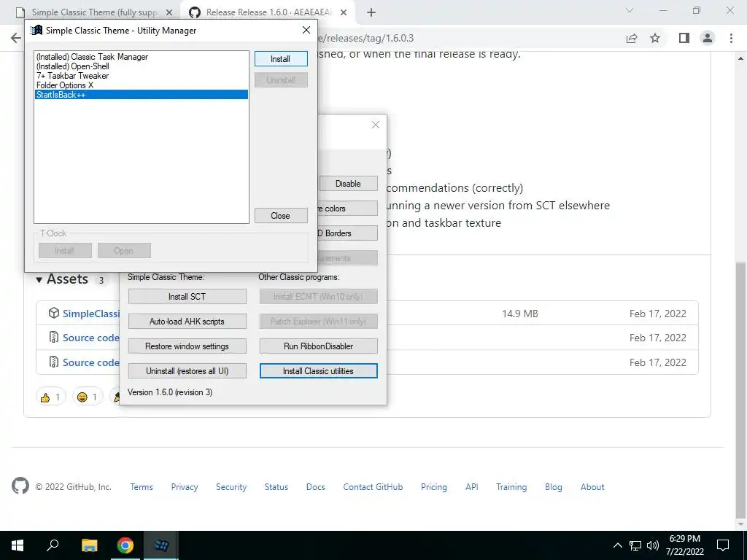The image size is (747, 560).
Task: Open the notification center icon
Action: tap(723, 545)
